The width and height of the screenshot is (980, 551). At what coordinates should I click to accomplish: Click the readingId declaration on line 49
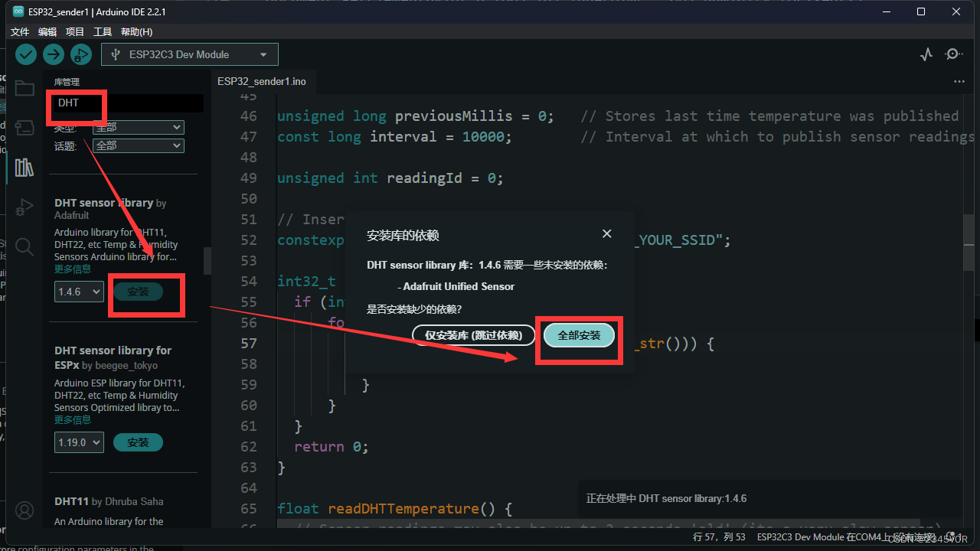[x=390, y=178]
